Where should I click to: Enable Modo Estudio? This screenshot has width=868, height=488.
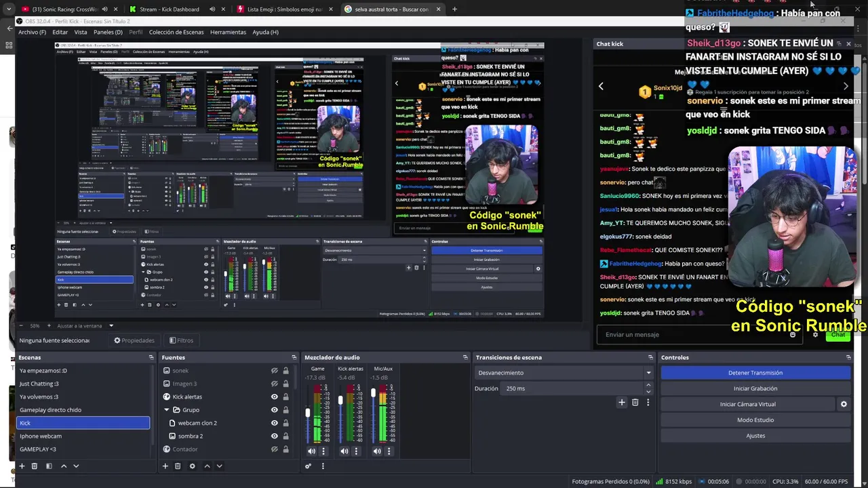point(755,420)
